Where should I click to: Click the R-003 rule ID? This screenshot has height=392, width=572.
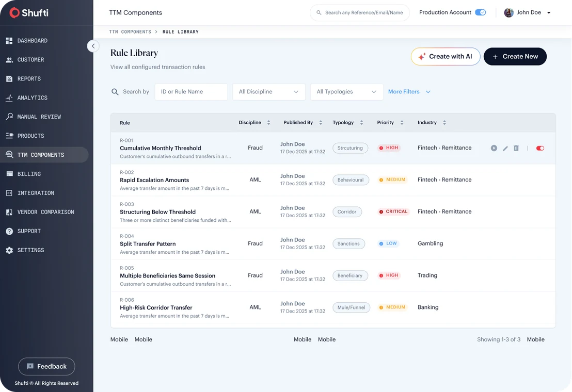pos(127,204)
